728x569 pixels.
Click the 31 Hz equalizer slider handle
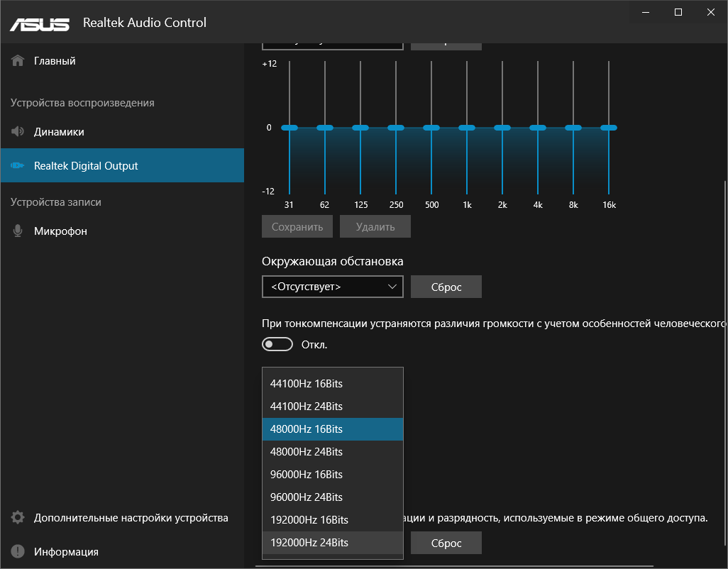289,128
